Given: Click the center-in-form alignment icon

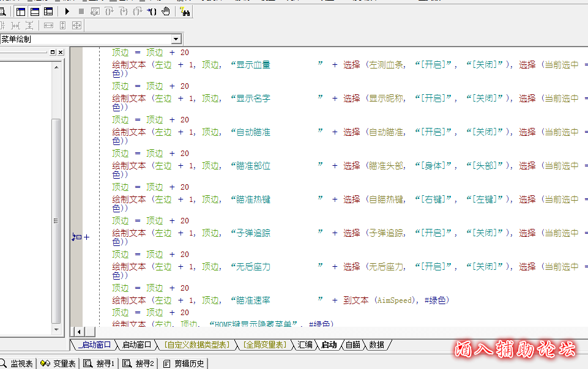Looking at the screenshot, I should [x=76, y=25].
